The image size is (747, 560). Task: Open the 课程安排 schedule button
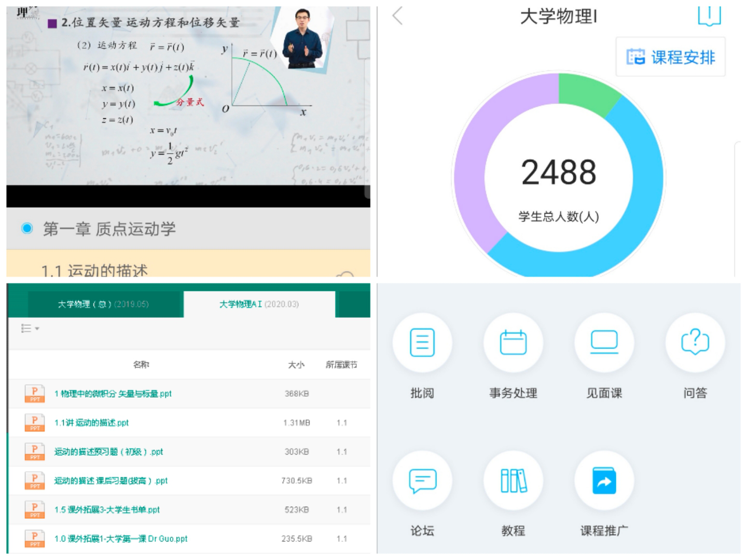pos(670,57)
